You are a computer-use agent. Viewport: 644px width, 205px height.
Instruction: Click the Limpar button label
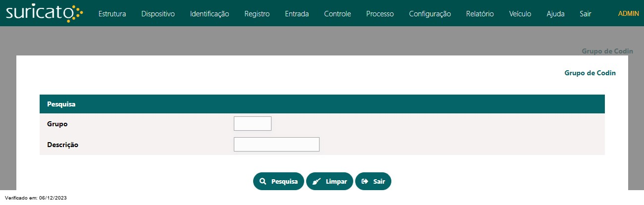[336, 182]
